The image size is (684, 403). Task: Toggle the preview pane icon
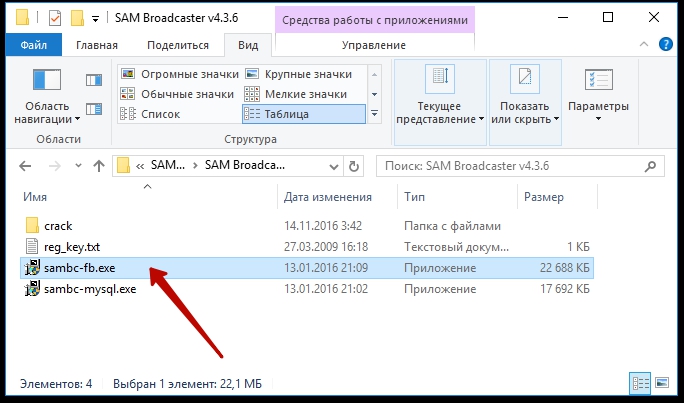(x=94, y=80)
